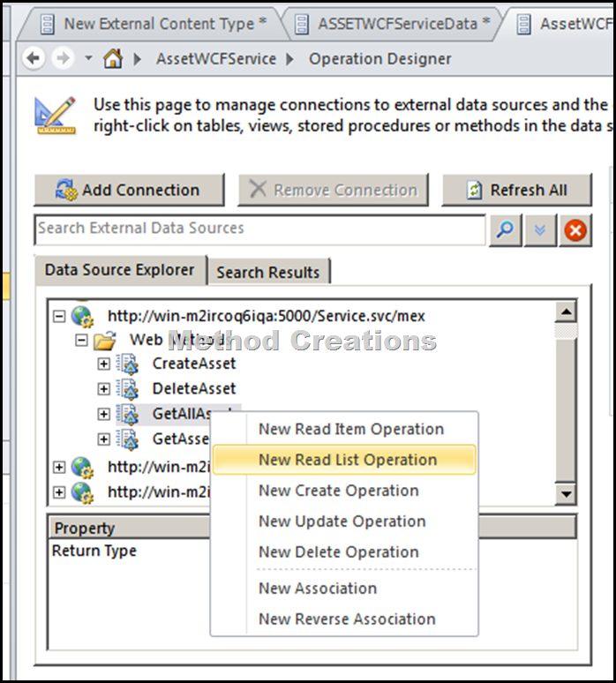Image resolution: width=616 pixels, height=683 pixels.
Task: Click the DeleteAsset web method icon
Action: (128, 388)
